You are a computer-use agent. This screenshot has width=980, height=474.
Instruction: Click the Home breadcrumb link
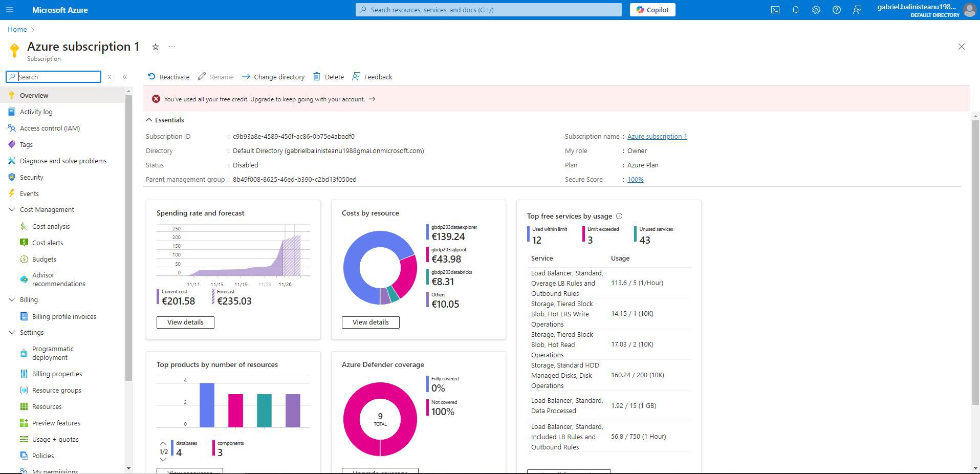click(x=17, y=29)
